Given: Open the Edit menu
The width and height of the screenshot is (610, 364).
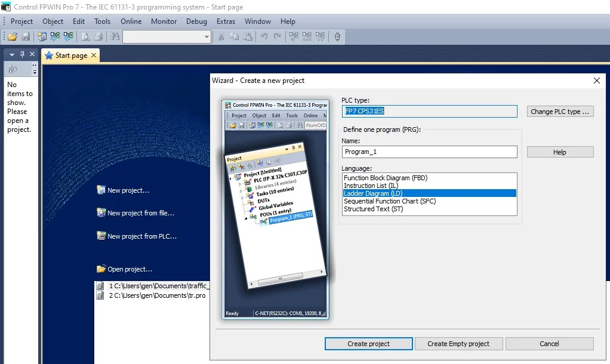Looking at the screenshot, I should pyautogui.click(x=79, y=21).
